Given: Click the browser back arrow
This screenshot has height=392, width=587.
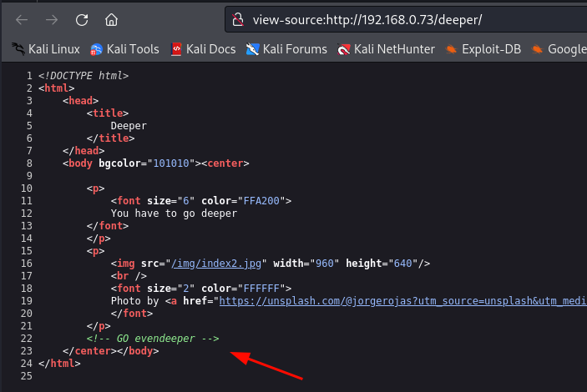Looking at the screenshot, I should tap(22, 20).
